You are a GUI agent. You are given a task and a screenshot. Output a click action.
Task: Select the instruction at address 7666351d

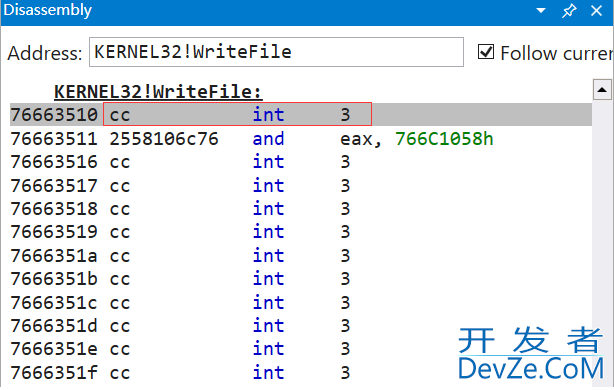pos(301,325)
